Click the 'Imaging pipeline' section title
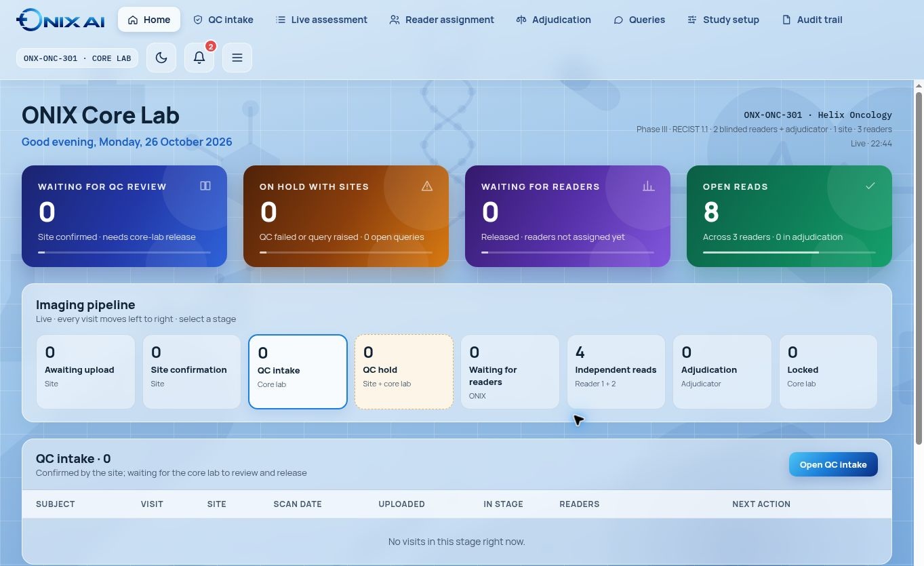 coord(85,305)
